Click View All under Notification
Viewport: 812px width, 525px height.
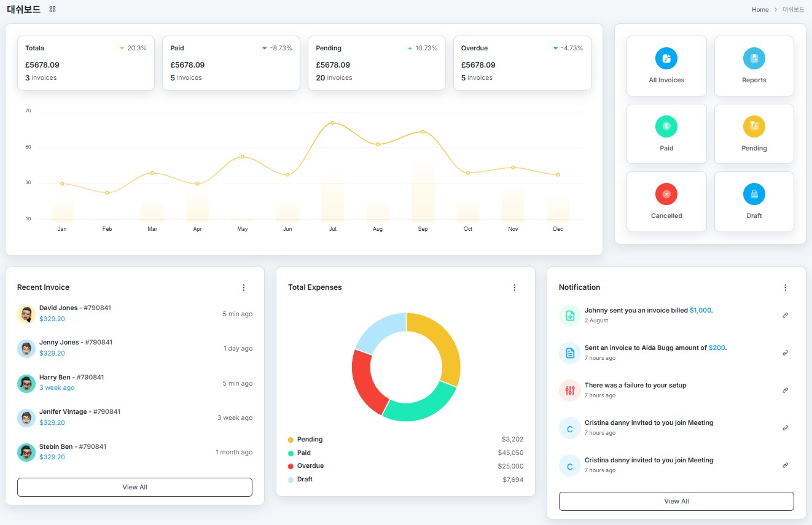676,501
